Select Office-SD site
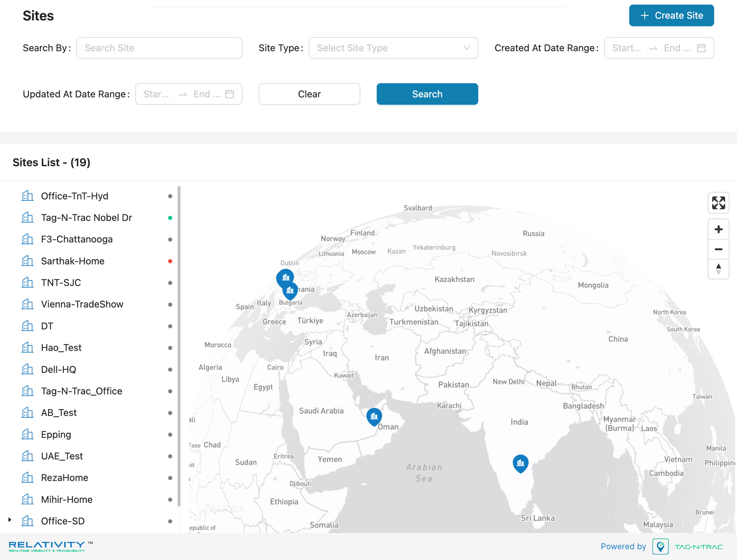Viewport: 737px width, 560px height. tap(63, 521)
